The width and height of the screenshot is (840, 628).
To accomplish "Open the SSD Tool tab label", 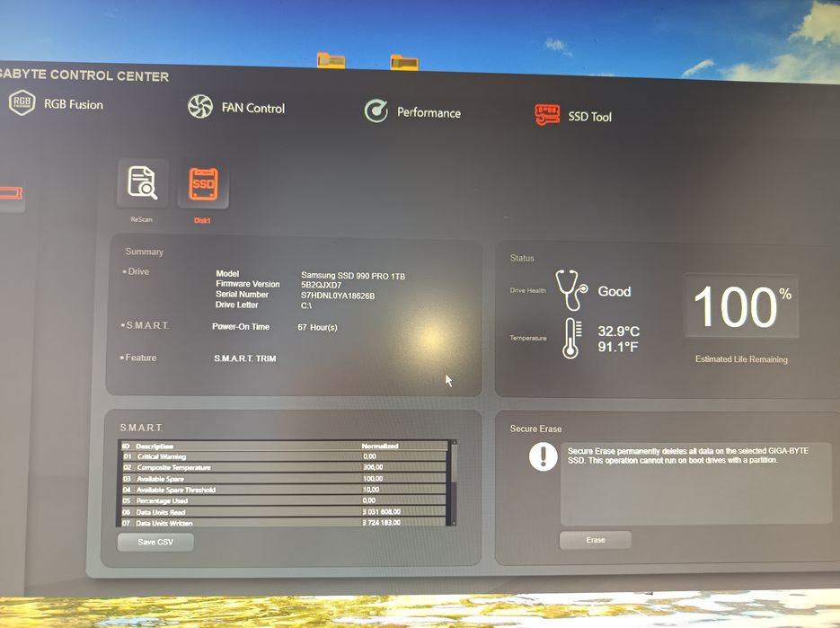I will pyautogui.click(x=590, y=117).
